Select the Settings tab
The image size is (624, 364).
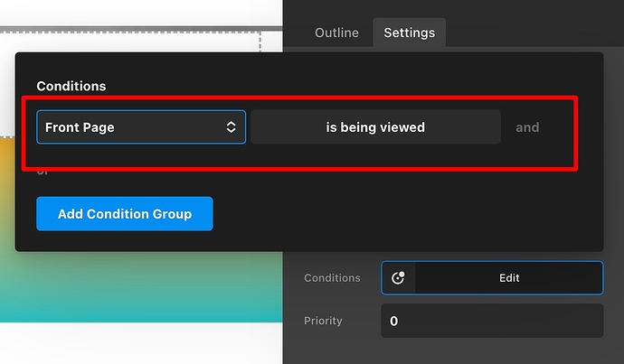coord(409,33)
